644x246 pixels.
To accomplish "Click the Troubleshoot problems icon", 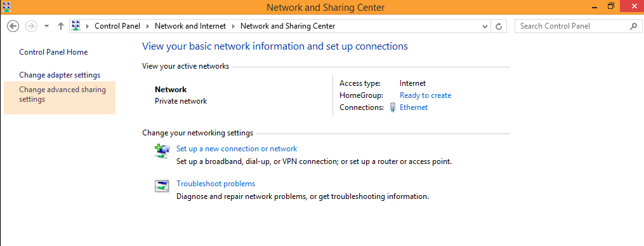I will pos(162,186).
